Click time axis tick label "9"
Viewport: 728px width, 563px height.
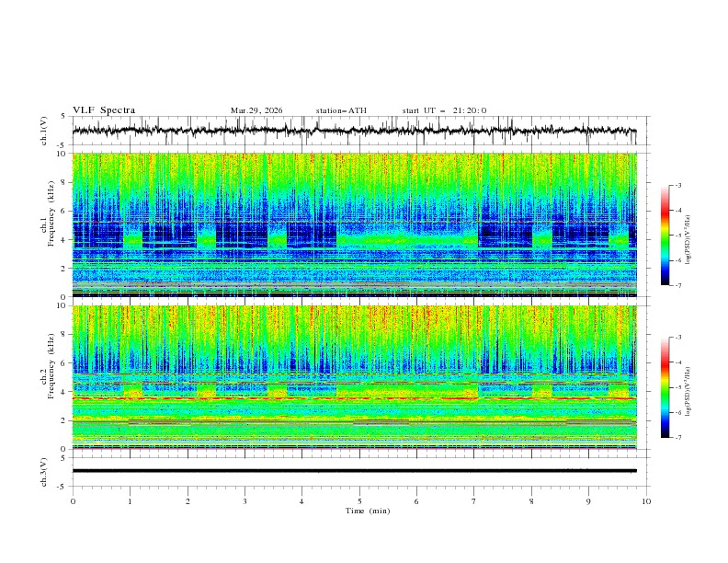[588, 501]
